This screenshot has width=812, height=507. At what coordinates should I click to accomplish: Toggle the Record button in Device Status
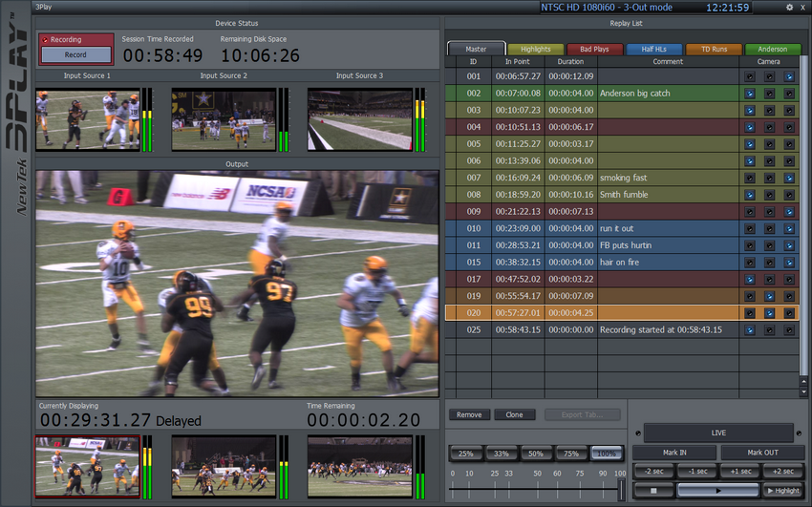(x=75, y=55)
